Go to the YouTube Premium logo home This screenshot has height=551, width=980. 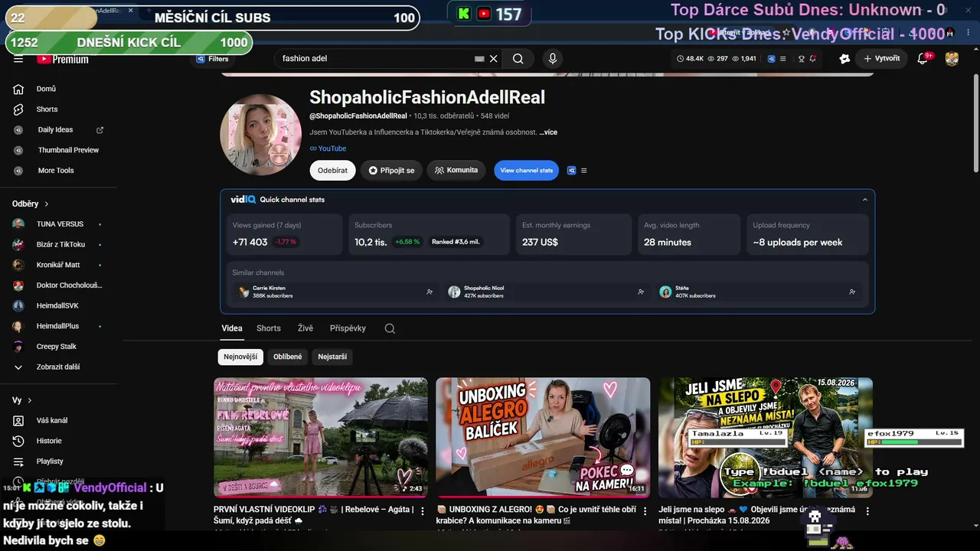click(x=63, y=59)
